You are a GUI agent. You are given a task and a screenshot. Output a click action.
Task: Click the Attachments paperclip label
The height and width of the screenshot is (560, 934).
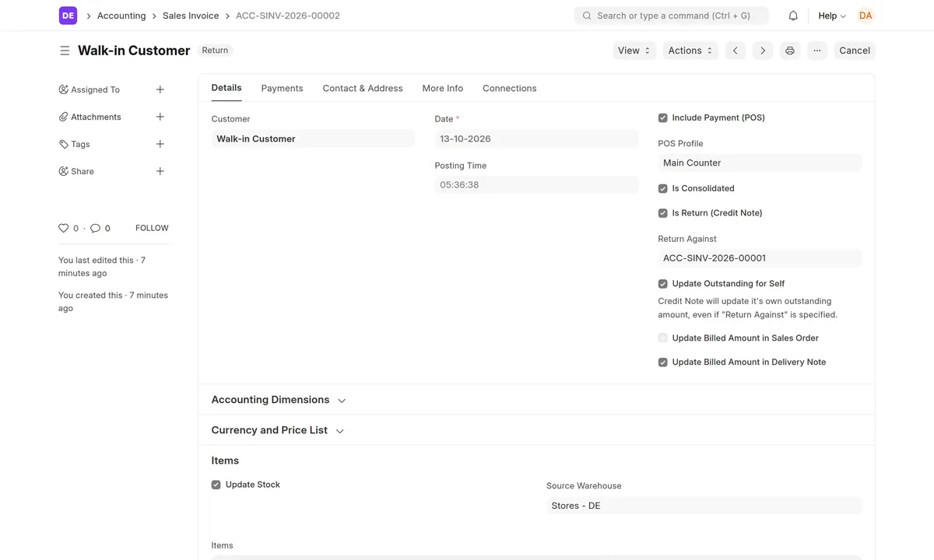96,117
